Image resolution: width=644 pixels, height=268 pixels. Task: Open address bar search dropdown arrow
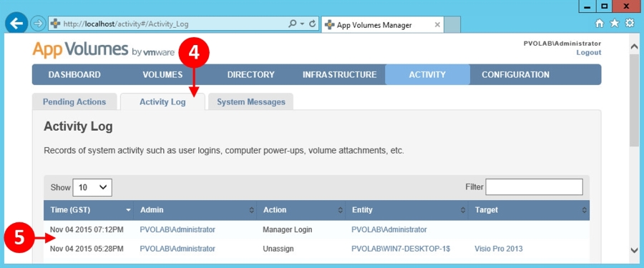(302, 24)
